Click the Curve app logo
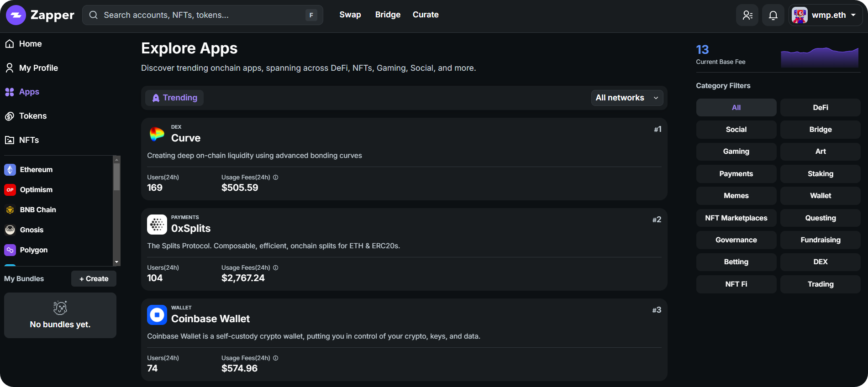Image resolution: width=868 pixels, height=387 pixels. tap(157, 134)
